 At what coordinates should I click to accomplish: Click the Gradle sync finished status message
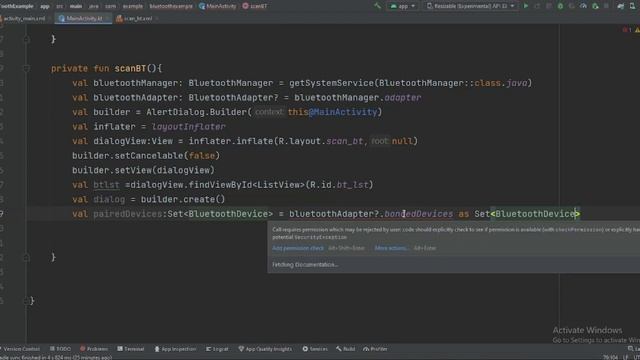coord(56,358)
